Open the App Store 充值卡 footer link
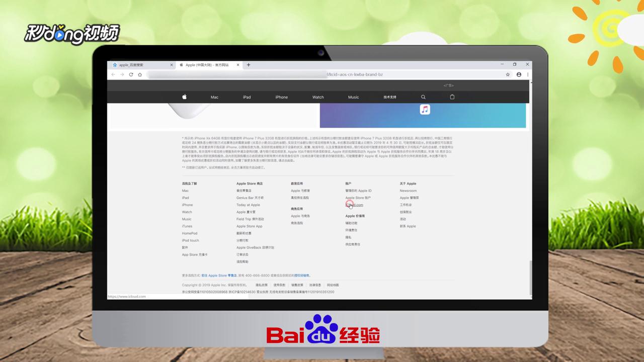The height and width of the screenshot is (362, 644). point(195,255)
